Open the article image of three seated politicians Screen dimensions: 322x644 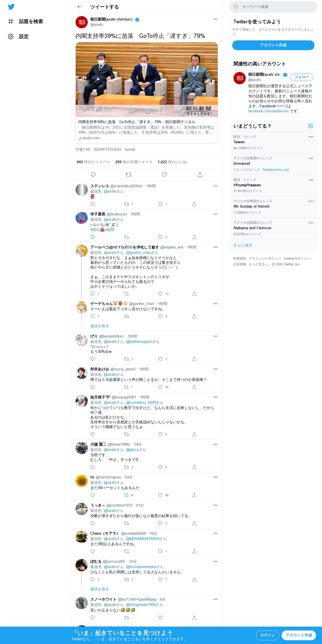[x=147, y=79]
